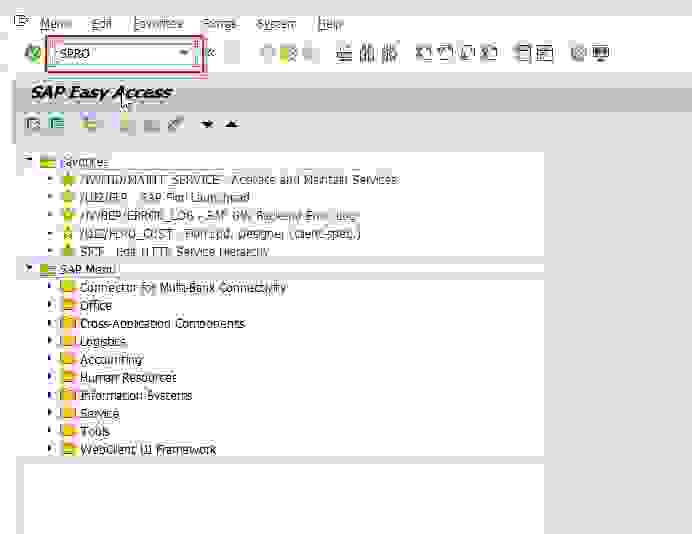The height and width of the screenshot is (534, 692).
Task: Select the Accounting folder label
Action: 111,360
